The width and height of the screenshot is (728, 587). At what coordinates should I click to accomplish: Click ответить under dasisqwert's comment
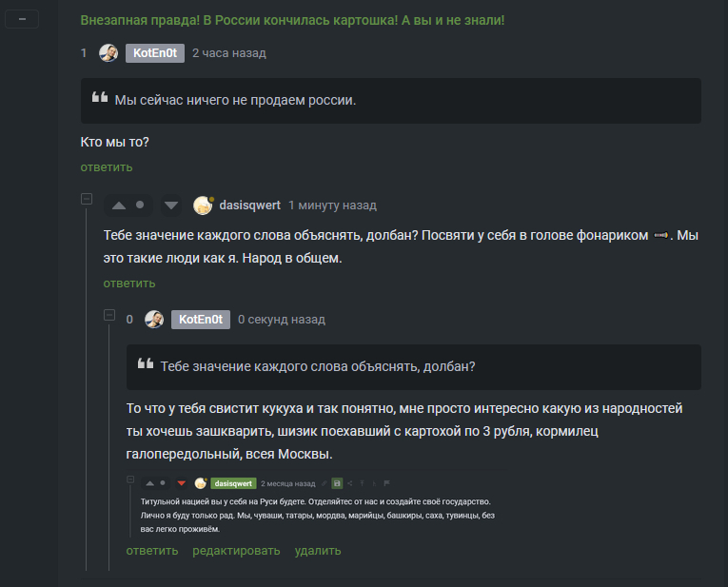click(x=129, y=283)
